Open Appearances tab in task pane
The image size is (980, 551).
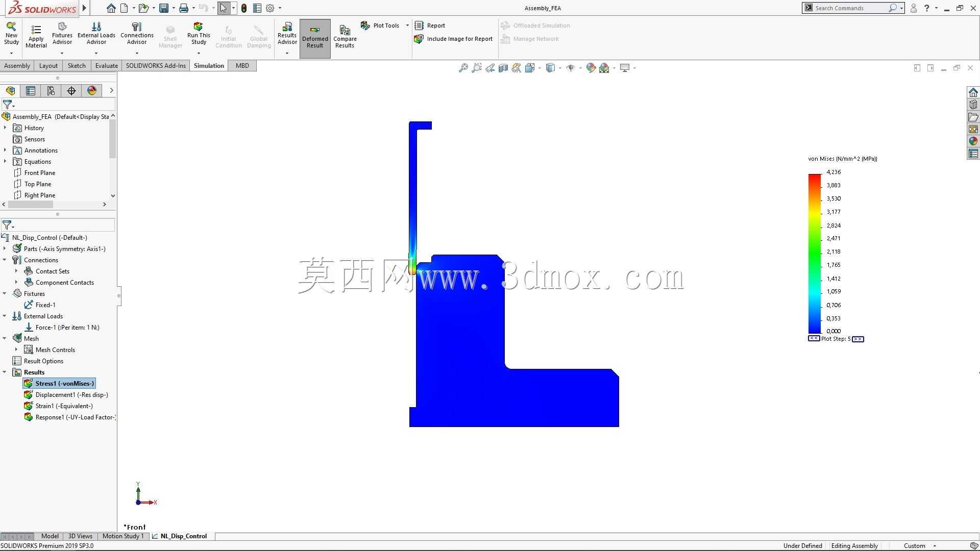pyautogui.click(x=973, y=141)
